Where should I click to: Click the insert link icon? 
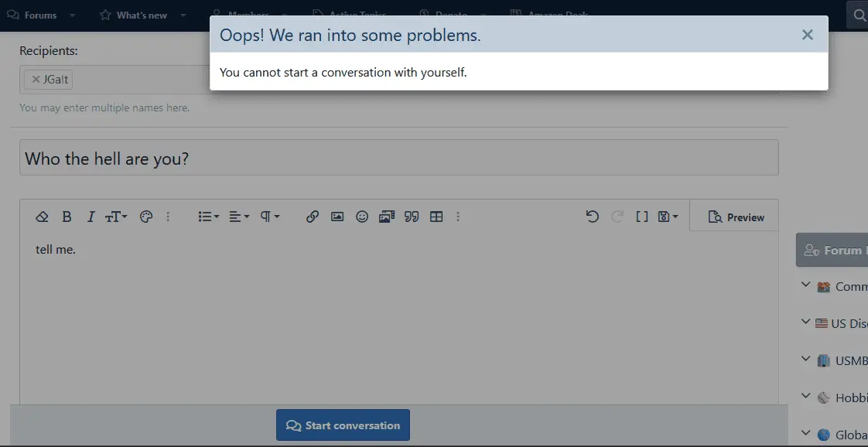point(313,217)
